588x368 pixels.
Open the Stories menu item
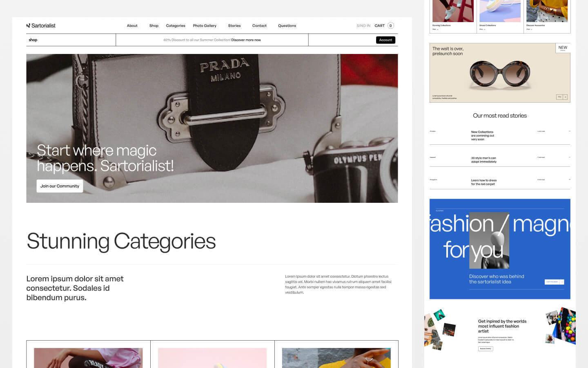pyautogui.click(x=234, y=25)
